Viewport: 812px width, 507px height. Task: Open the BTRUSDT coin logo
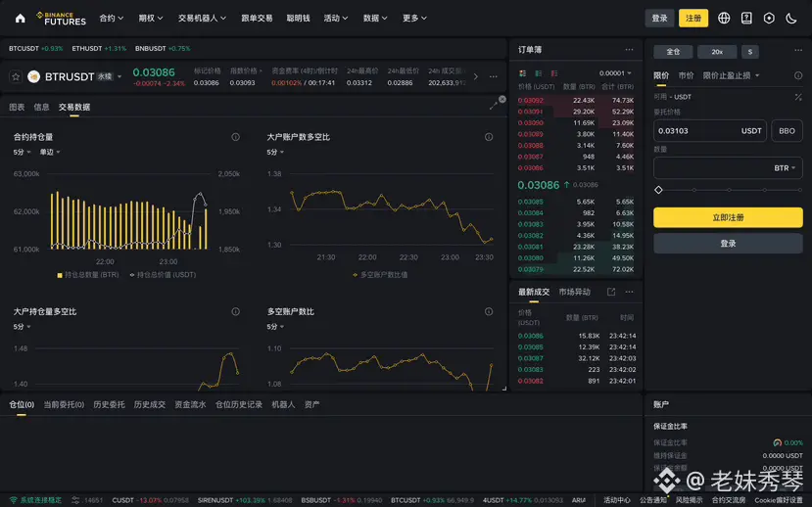(x=34, y=76)
